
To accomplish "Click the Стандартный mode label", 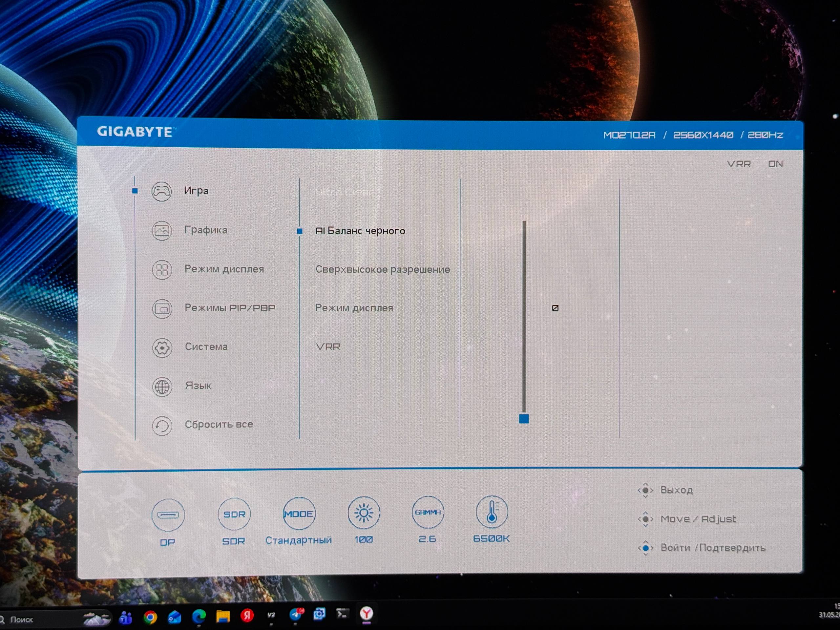I will [x=299, y=540].
